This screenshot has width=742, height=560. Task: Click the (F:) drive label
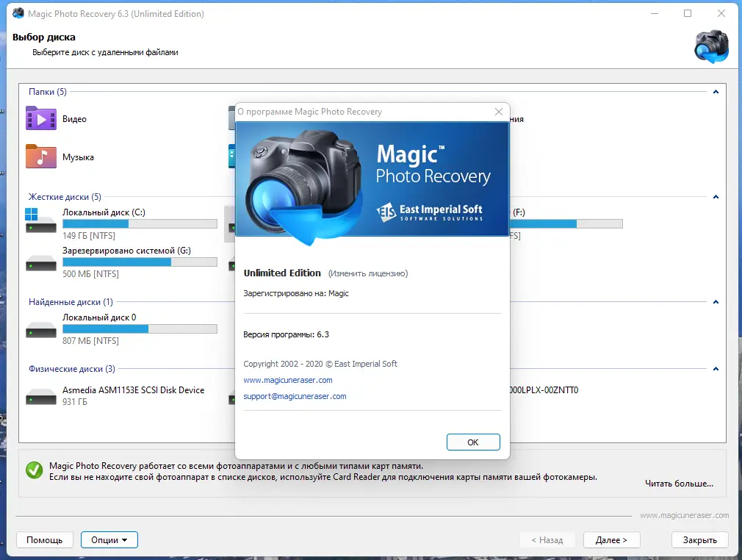tap(519, 212)
